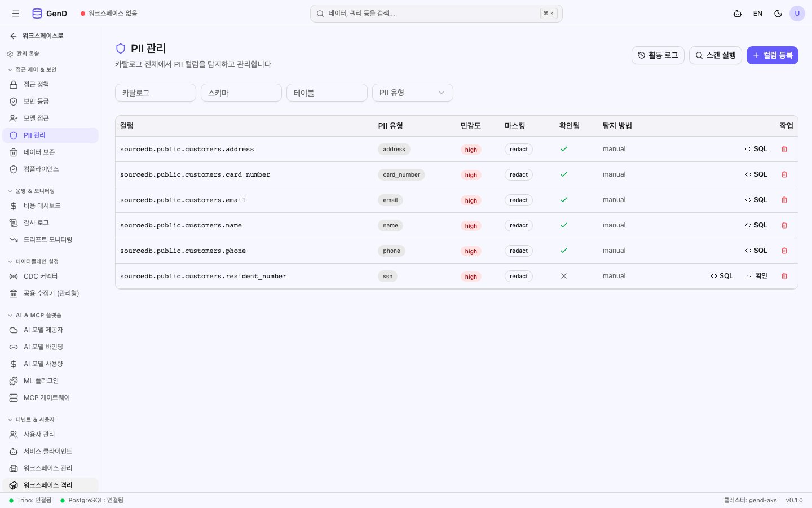The width and height of the screenshot is (812, 508).
Task: Open AI 모델 제공자 page
Action: point(51,330)
